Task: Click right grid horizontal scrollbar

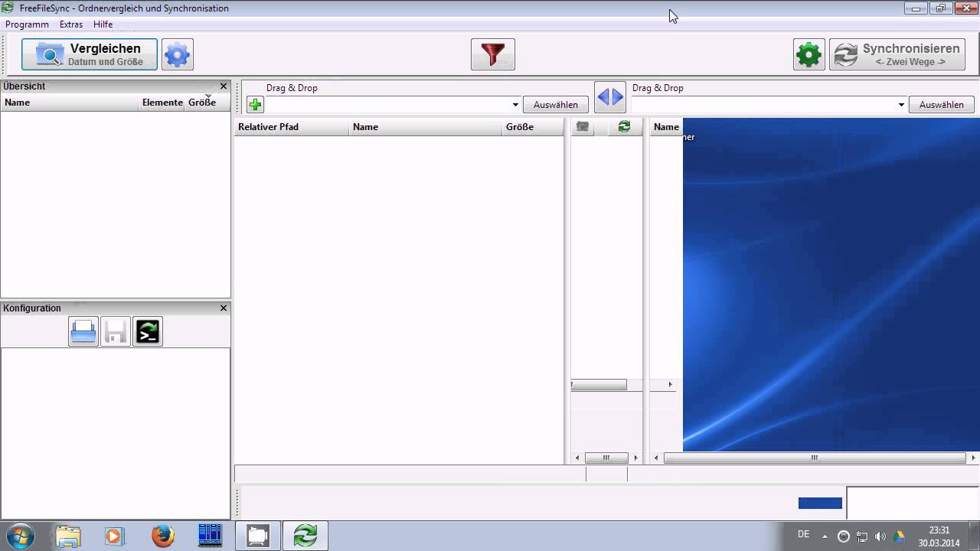Action: point(815,458)
